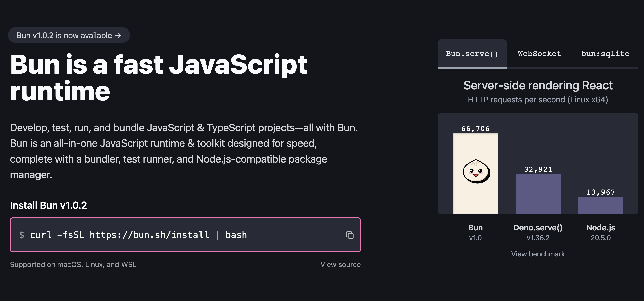Switch to the bun:sqlite tab
644x301 pixels.
click(x=605, y=54)
